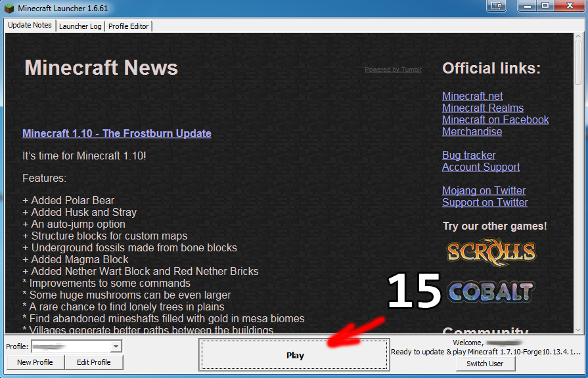The width and height of the screenshot is (588, 378).
Task: Click the Switch User button
Action: [486, 364]
